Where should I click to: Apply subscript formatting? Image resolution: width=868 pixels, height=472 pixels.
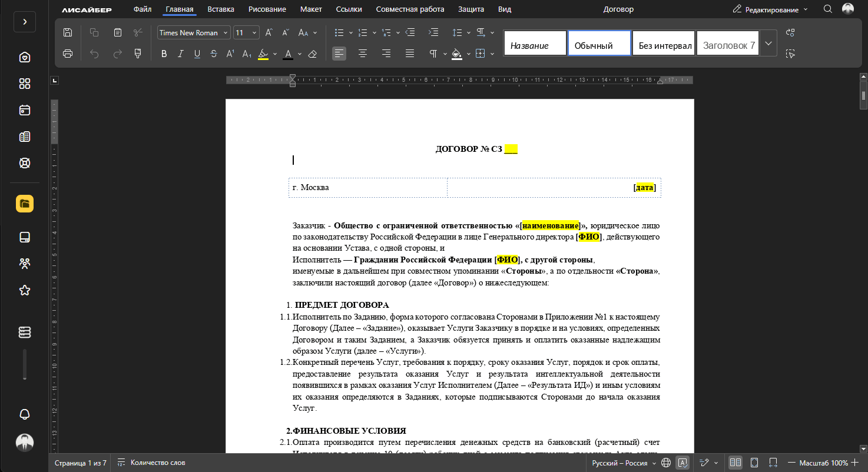point(247,54)
